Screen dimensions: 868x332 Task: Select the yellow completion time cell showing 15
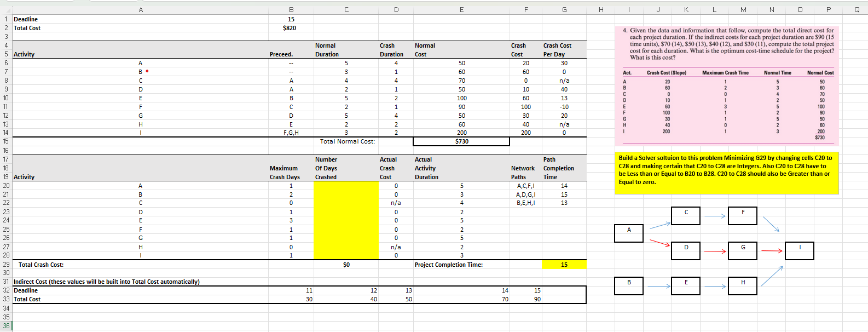tap(564, 265)
